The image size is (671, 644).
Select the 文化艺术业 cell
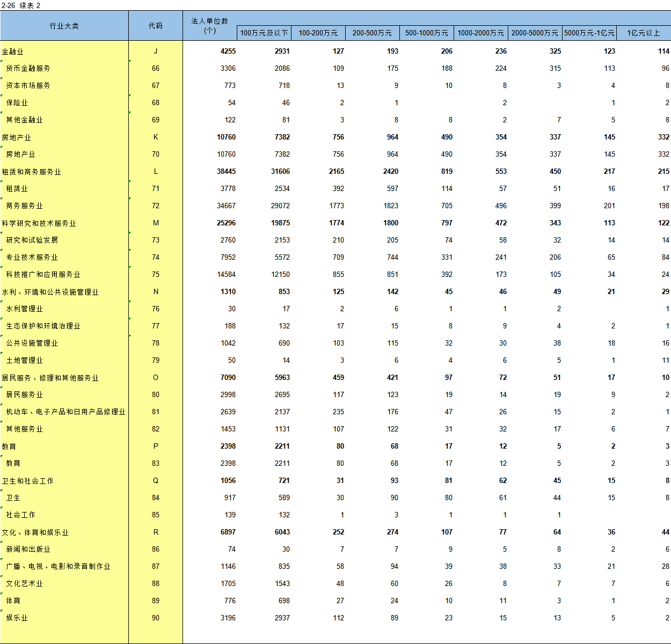(25, 584)
